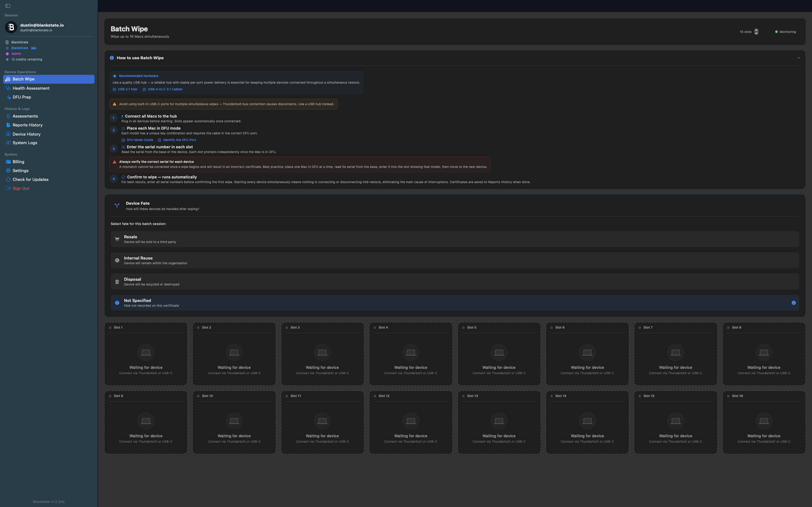Click the Health Assessment stethoscope icon
This screenshot has width=812, height=507.
[8, 88]
